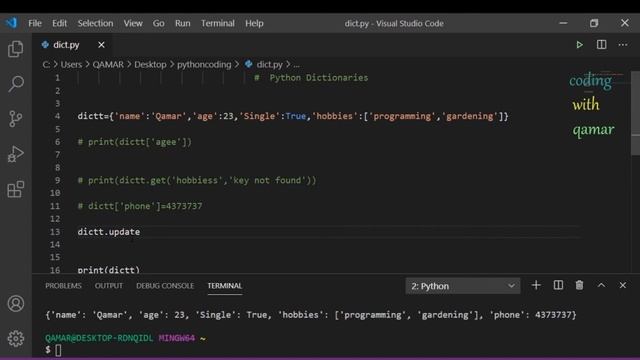
Task: Open the Run menu
Action: pyautogui.click(x=182, y=23)
